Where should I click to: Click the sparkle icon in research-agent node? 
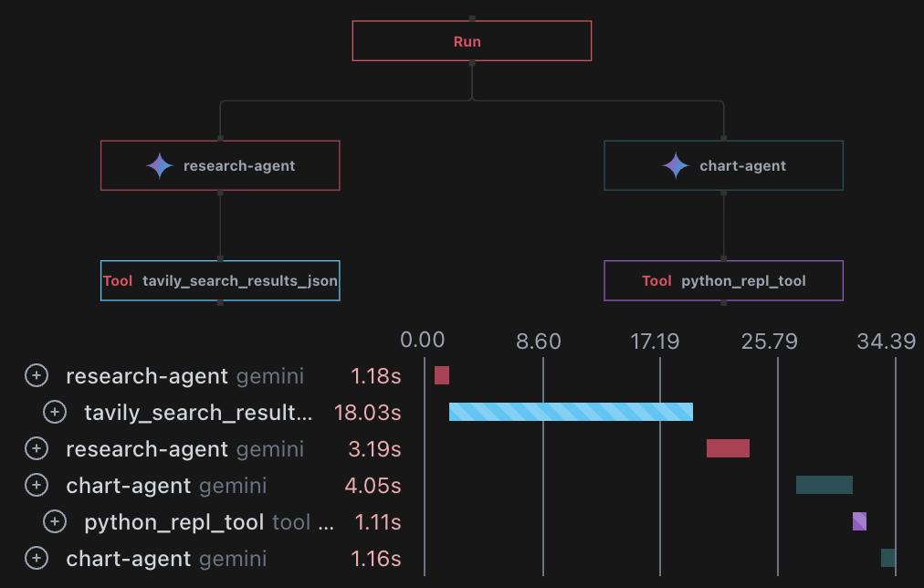(160, 166)
